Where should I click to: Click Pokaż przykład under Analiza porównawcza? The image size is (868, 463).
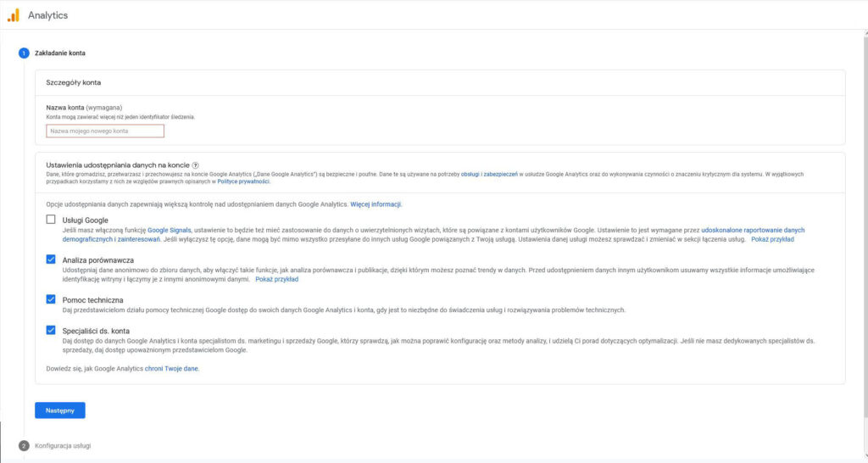coord(277,279)
